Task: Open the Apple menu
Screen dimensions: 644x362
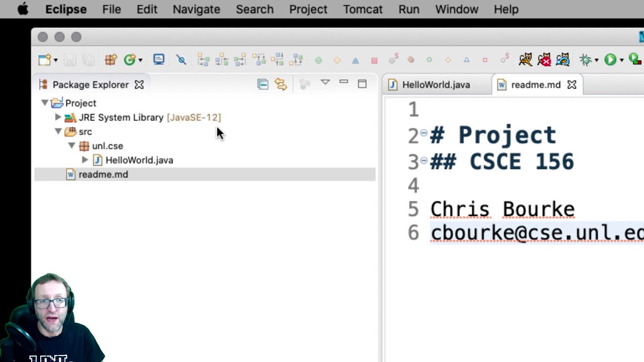Action: 23,9
